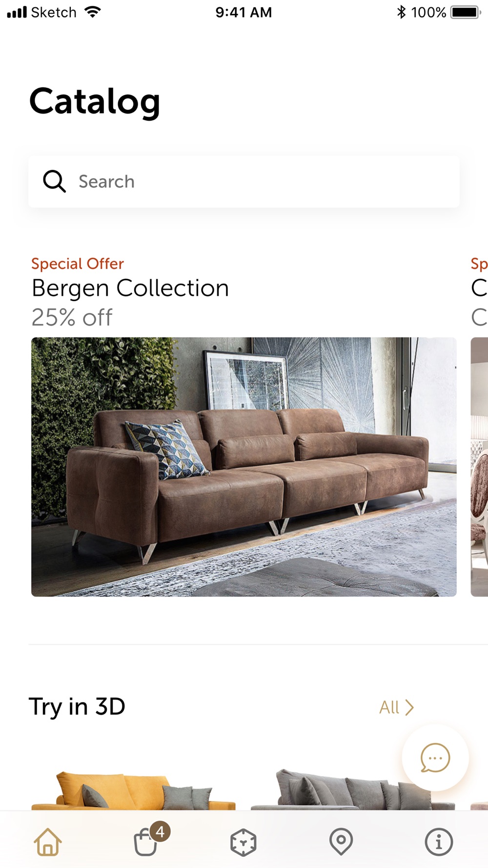Expand the All chevron for Try in 3D

397,707
